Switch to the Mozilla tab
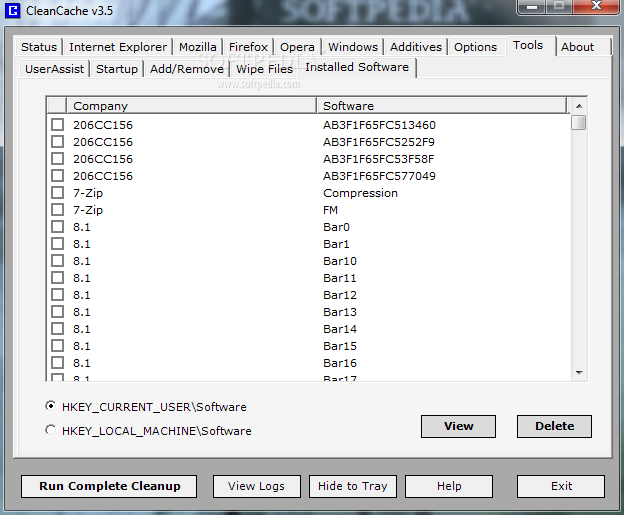This screenshot has width=624, height=515. click(198, 47)
